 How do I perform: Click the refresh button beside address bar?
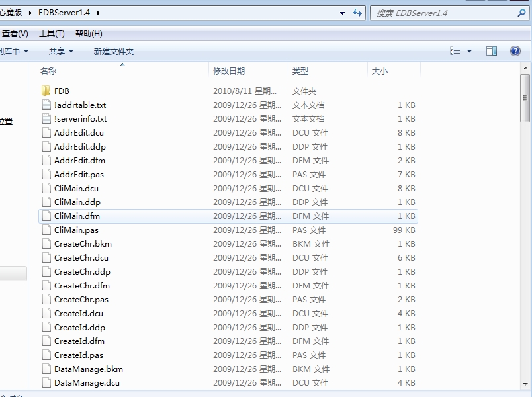coord(358,13)
